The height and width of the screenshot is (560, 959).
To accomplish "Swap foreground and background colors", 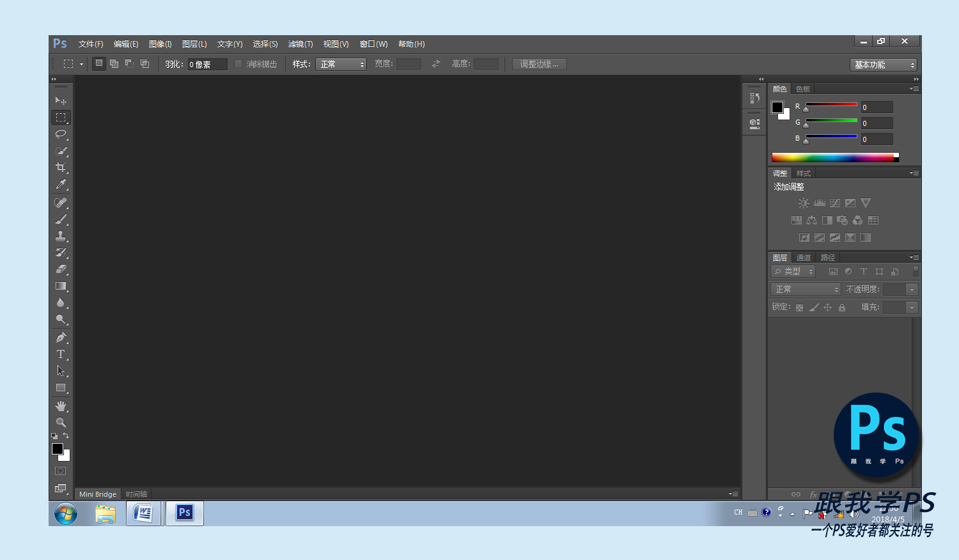I will (66, 436).
